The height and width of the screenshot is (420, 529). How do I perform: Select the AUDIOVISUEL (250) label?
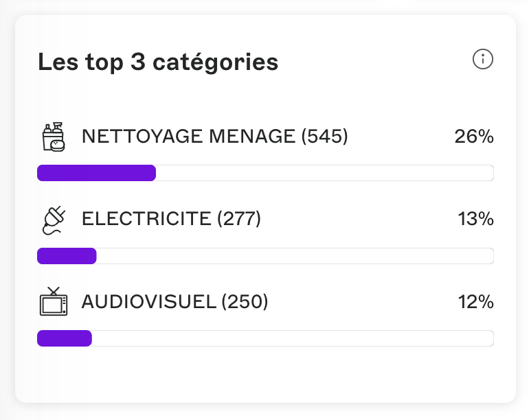[175, 302]
